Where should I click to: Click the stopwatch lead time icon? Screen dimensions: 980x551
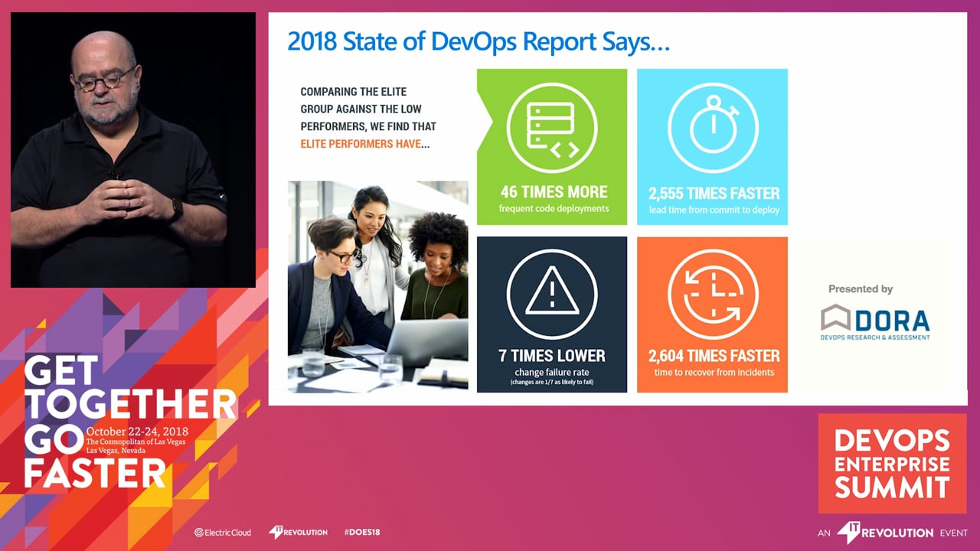click(x=713, y=127)
